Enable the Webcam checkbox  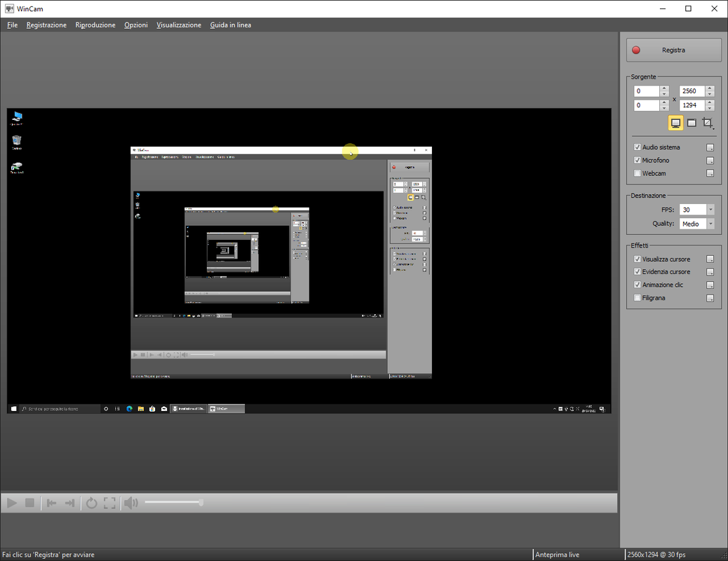(x=638, y=173)
